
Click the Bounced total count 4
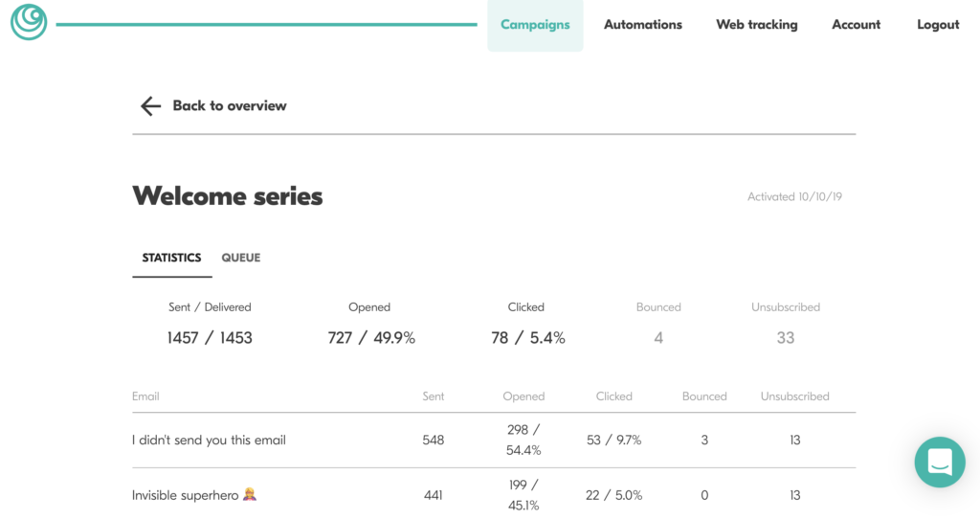(658, 338)
